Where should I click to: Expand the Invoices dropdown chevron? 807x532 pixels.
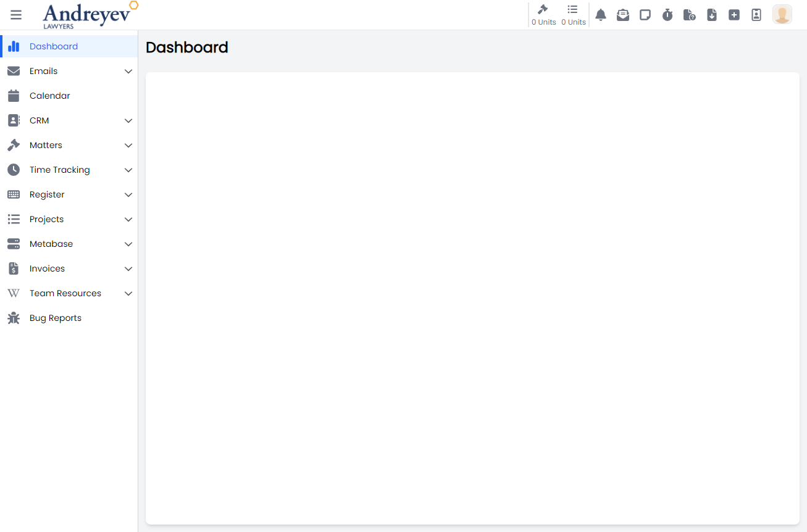click(128, 269)
